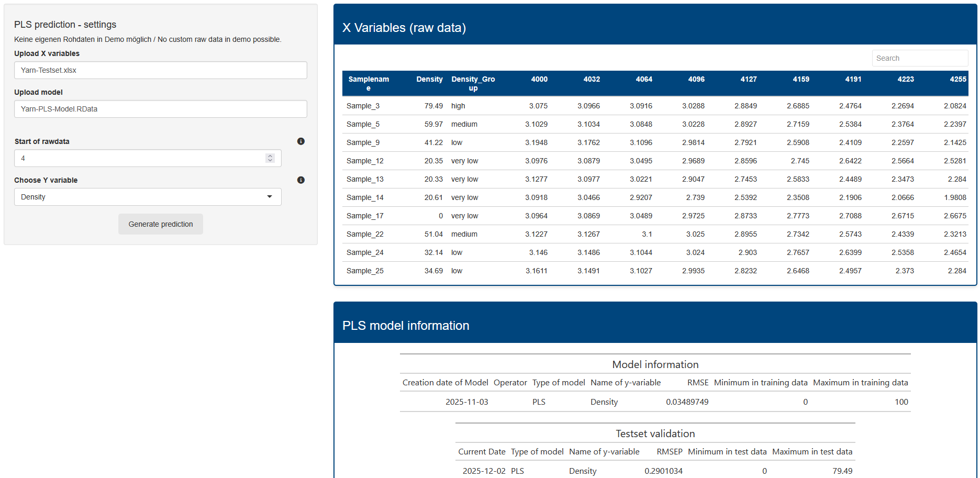Click the PLS model information panel header
Screen dimensions: 980x478
click(406, 326)
